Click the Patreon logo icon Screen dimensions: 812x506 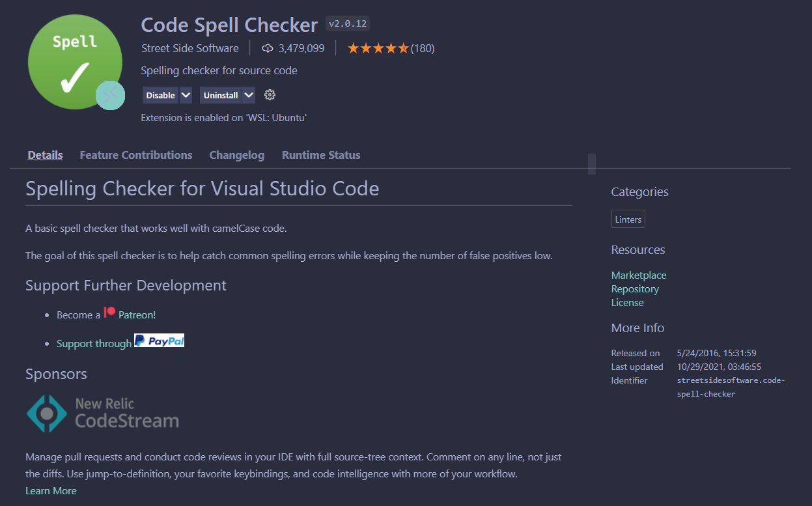[x=109, y=312]
